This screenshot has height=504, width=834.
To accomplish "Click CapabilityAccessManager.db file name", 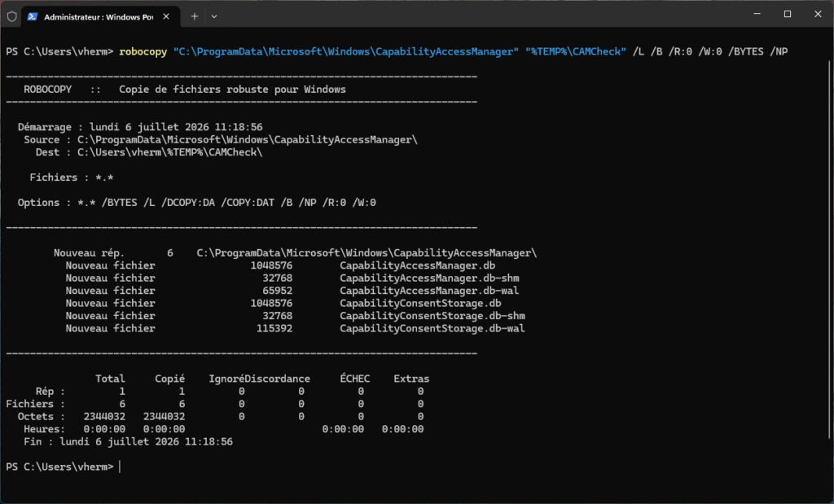I will click(x=417, y=265).
